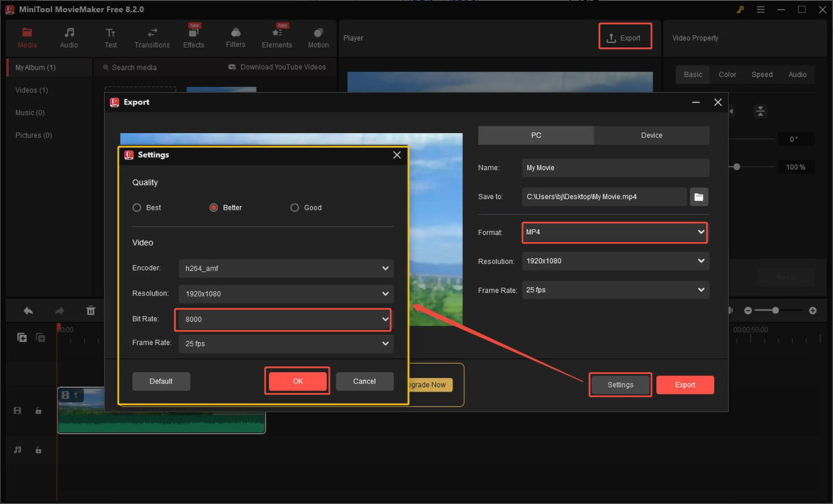Open the Effects tab
The width and height of the screenshot is (833, 504).
[x=194, y=38]
